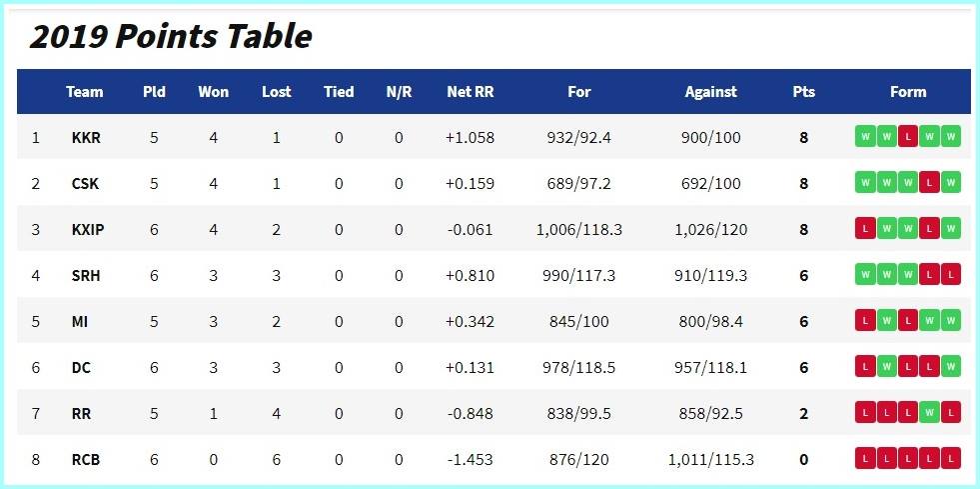Open the SRH team link

coord(86,276)
